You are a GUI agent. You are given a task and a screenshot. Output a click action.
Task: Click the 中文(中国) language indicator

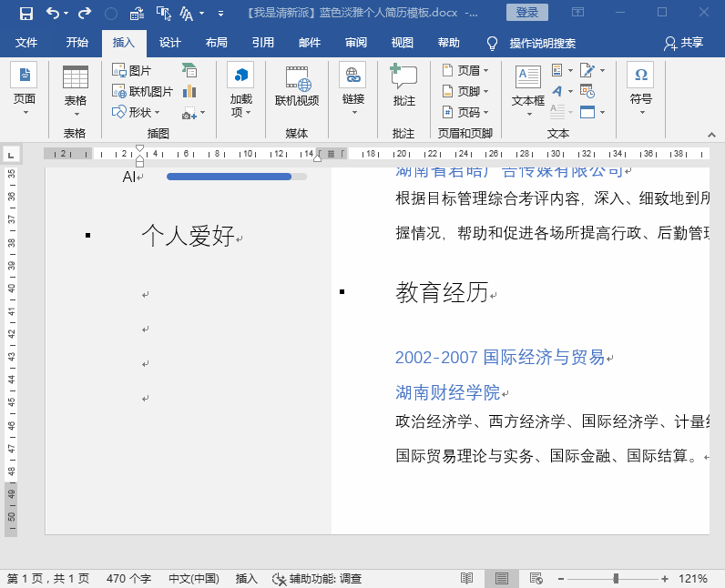tap(194, 578)
